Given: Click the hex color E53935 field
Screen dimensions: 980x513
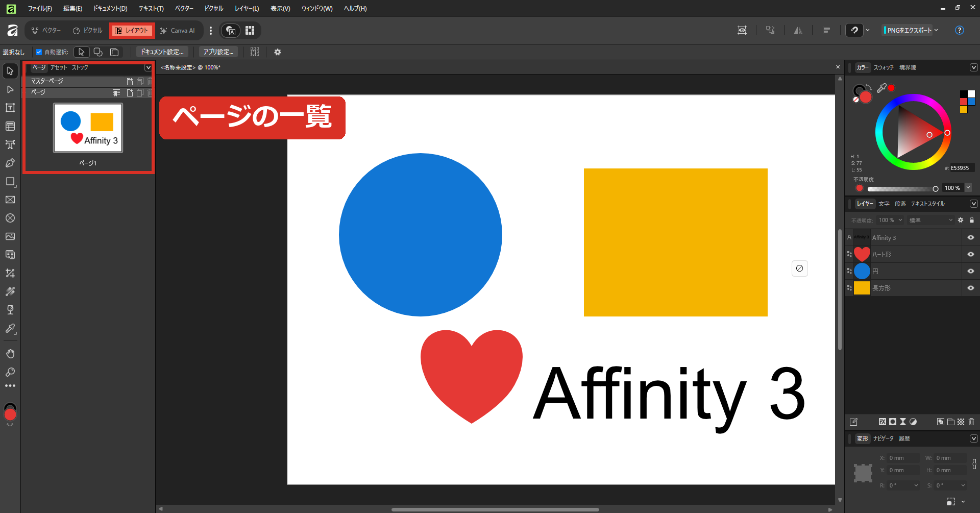Looking at the screenshot, I should coord(962,168).
